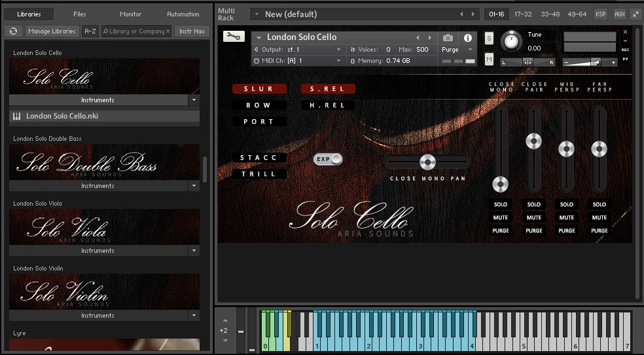The width and height of the screenshot is (644, 355).
Task: Clear the library search field with X
Action: (168, 31)
